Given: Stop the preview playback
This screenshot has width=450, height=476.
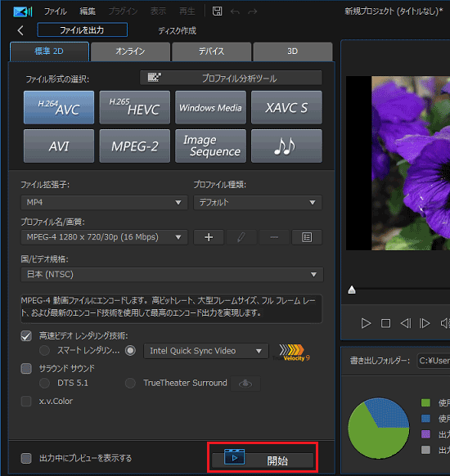Looking at the screenshot, I should [x=385, y=323].
